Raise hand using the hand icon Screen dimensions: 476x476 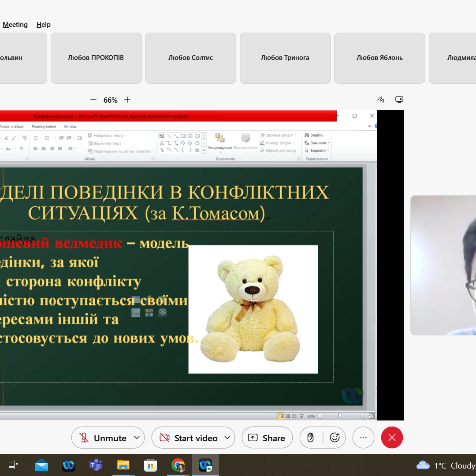[x=310, y=438]
